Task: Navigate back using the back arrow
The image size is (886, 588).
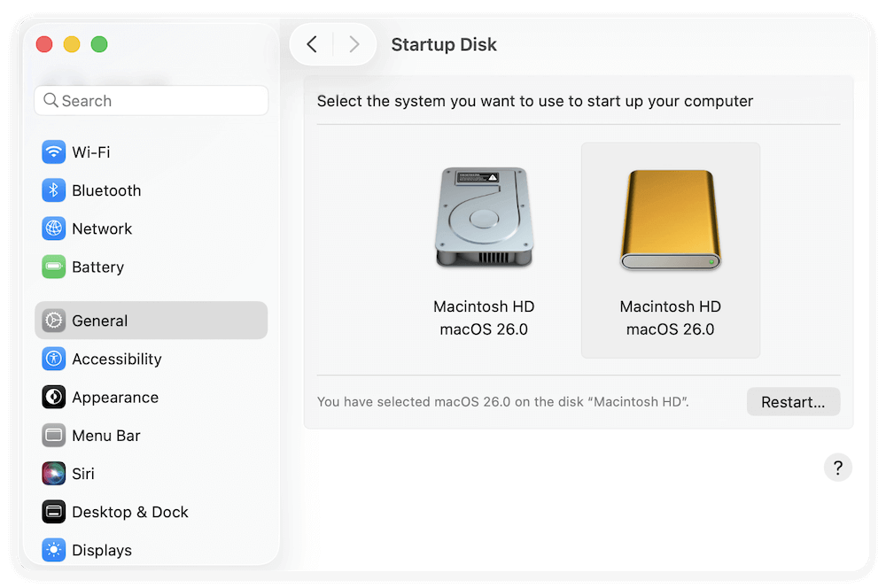Action: click(312, 43)
